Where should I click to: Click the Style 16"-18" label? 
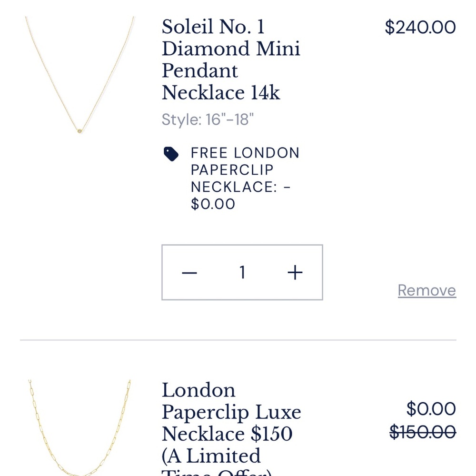(x=208, y=119)
